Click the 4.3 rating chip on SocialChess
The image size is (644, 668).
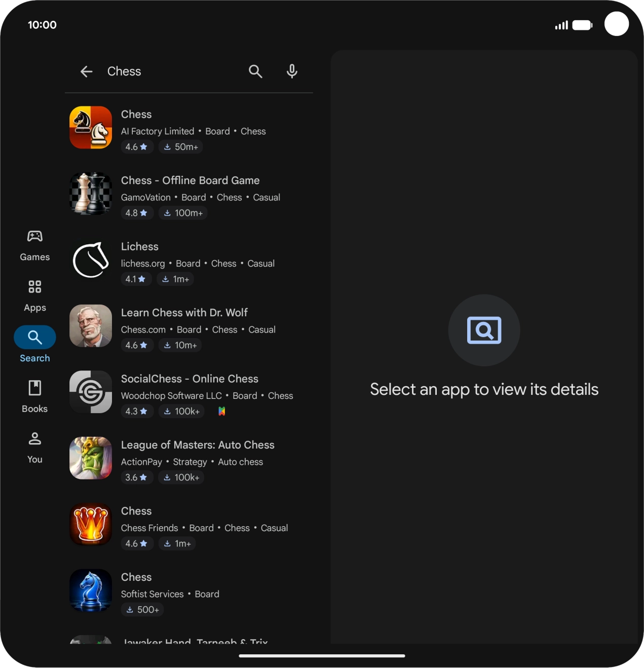[137, 412]
